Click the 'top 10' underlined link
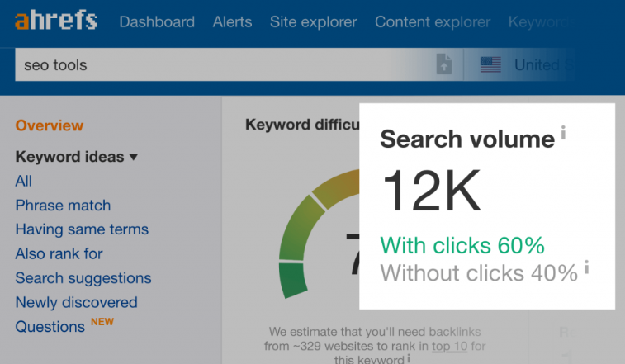This screenshot has width=625, height=364. point(450,346)
